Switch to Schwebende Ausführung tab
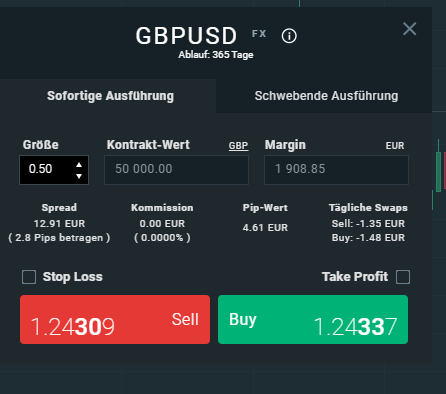This screenshot has height=394, width=446. pyautogui.click(x=326, y=96)
